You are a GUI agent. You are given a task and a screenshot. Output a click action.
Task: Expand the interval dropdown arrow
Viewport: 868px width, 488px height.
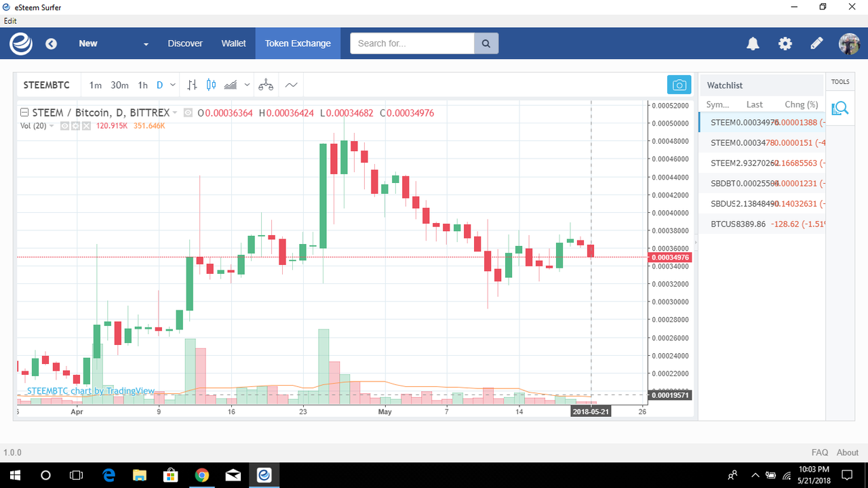pyautogui.click(x=173, y=85)
